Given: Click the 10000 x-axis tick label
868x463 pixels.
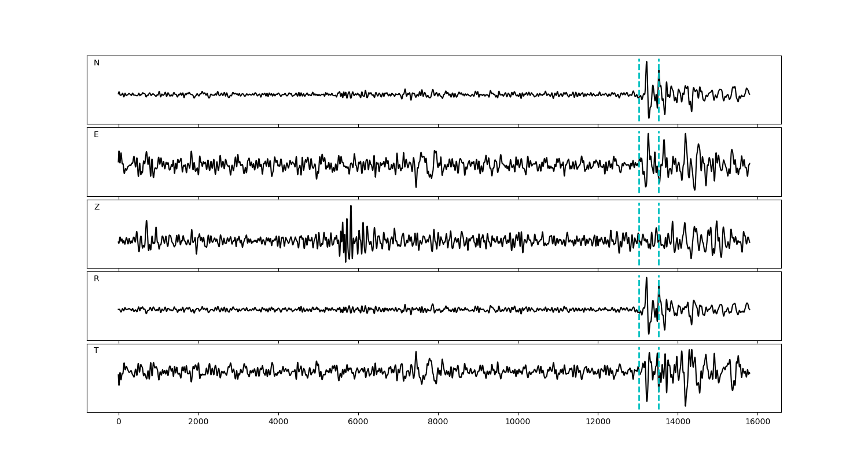Looking at the screenshot, I should point(518,422).
